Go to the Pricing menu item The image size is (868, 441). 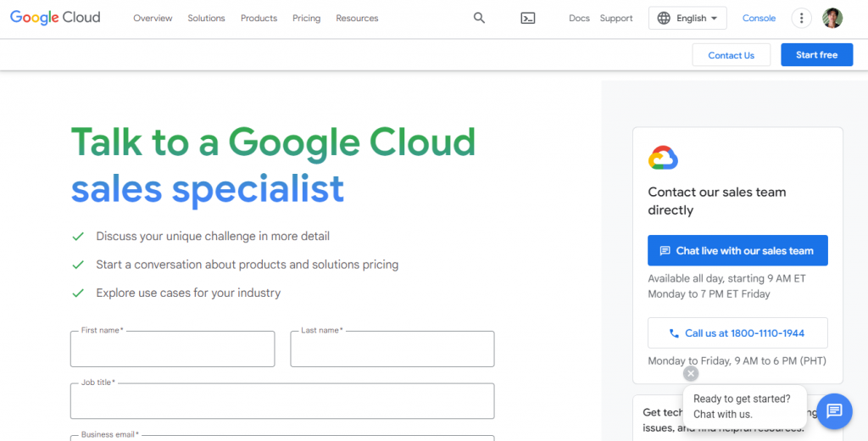306,18
